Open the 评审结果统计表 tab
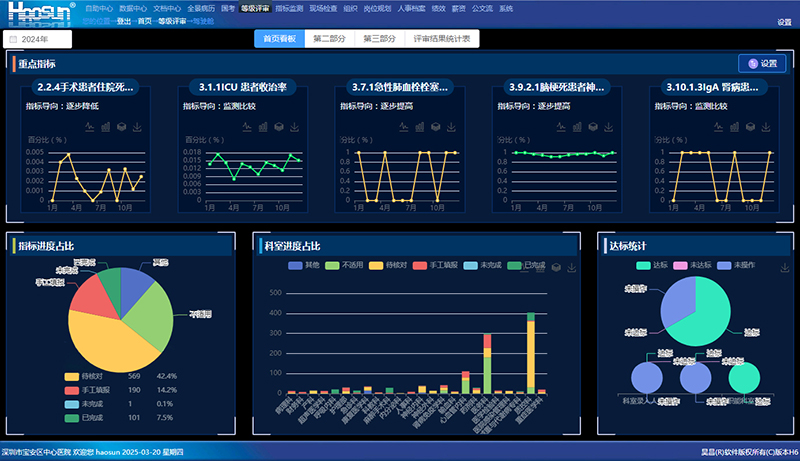Screen dimensions: 800x461 pos(444,39)
